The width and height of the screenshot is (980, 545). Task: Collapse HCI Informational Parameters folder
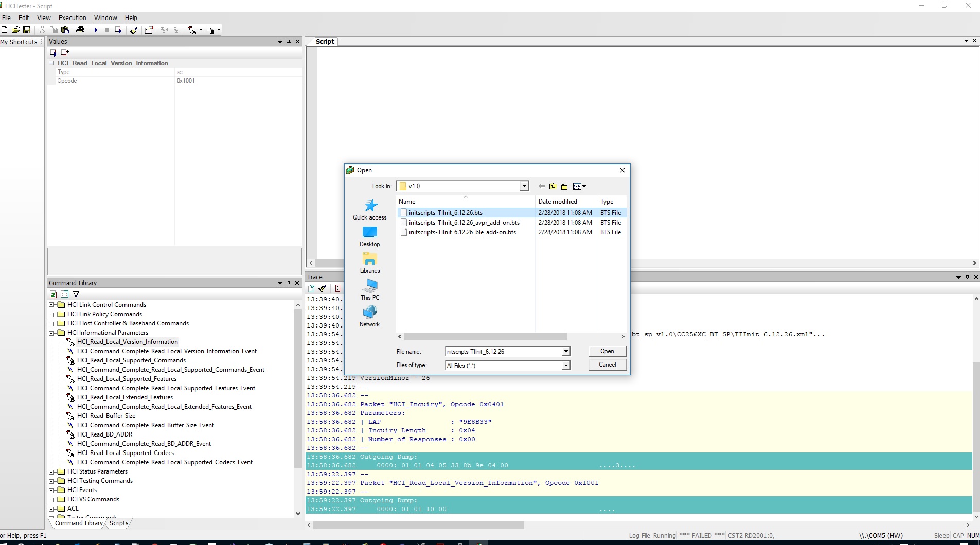pyautogui.click(x=51, y=333)
